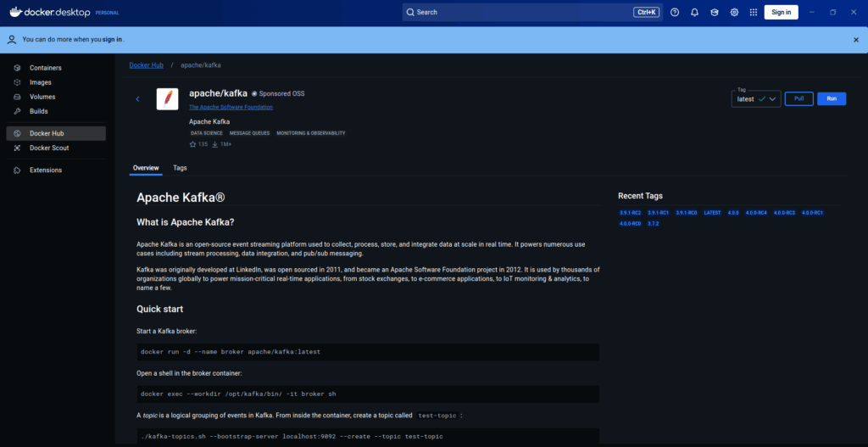Select the 3.9.1-RC0 recent tag
Screen dimensions: 868x447
click(687, 213)
